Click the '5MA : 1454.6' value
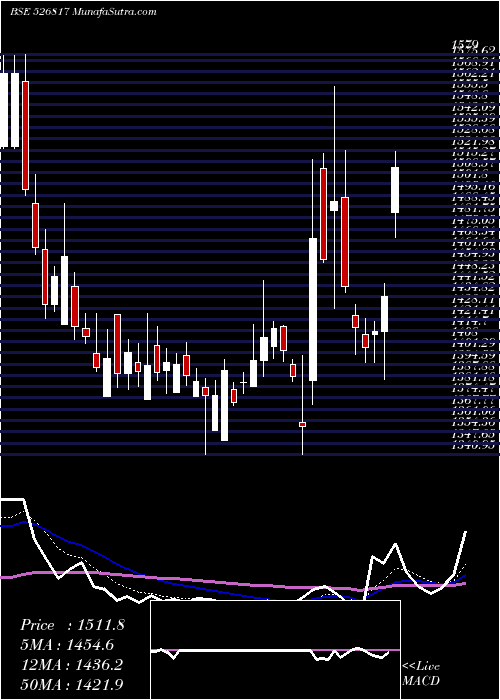 (67, 645)
